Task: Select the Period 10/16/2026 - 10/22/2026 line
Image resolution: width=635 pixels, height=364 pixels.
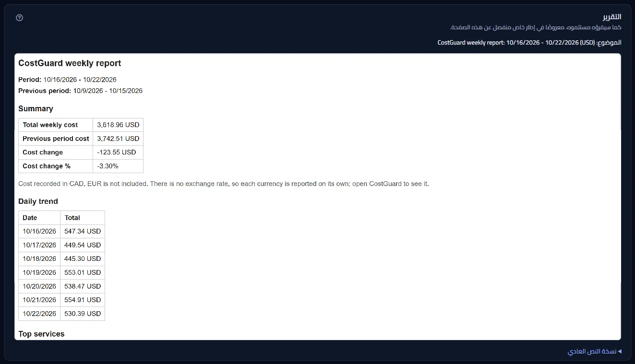Action: [67, 80]
